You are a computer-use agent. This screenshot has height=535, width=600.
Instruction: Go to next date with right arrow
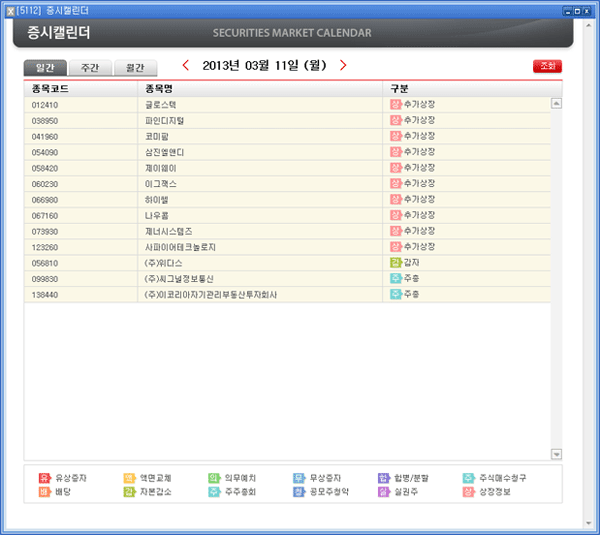point(343,66)
